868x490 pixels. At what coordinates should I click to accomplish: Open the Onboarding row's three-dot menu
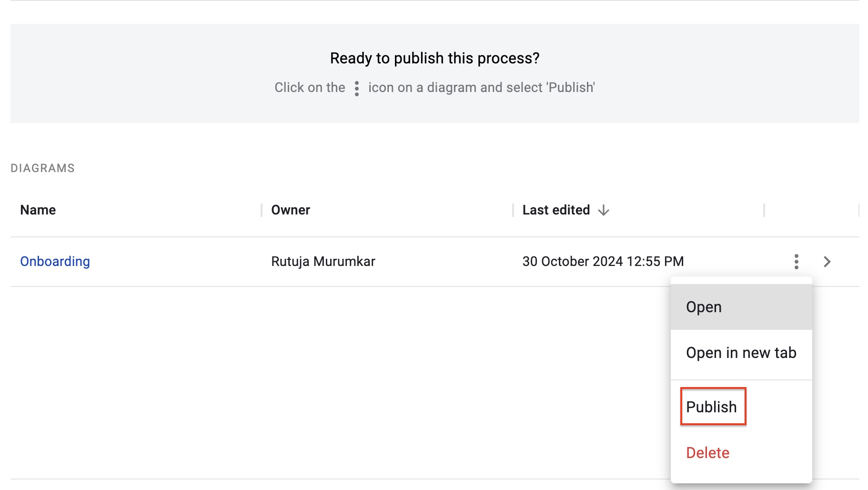[796, 262]
